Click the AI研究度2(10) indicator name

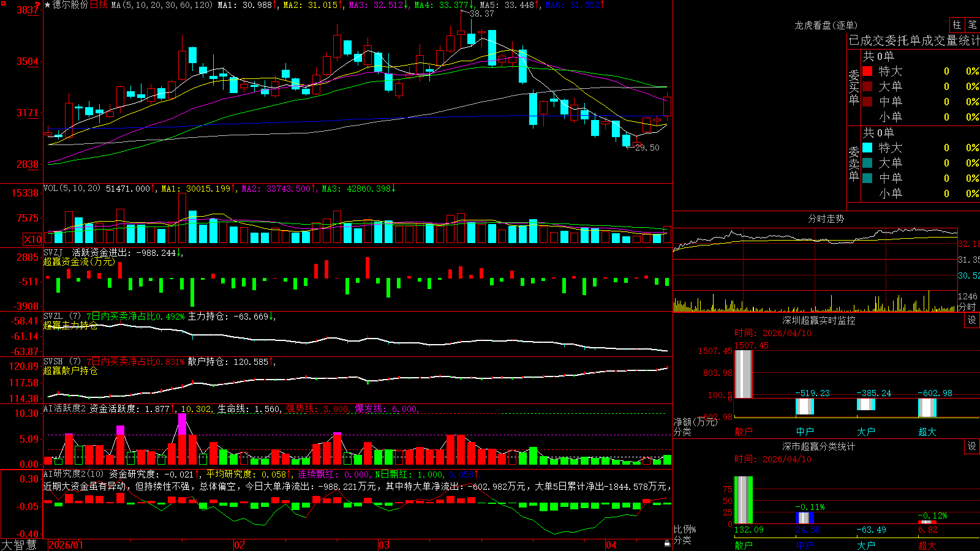pyautogui.click(x=73, y=474)
